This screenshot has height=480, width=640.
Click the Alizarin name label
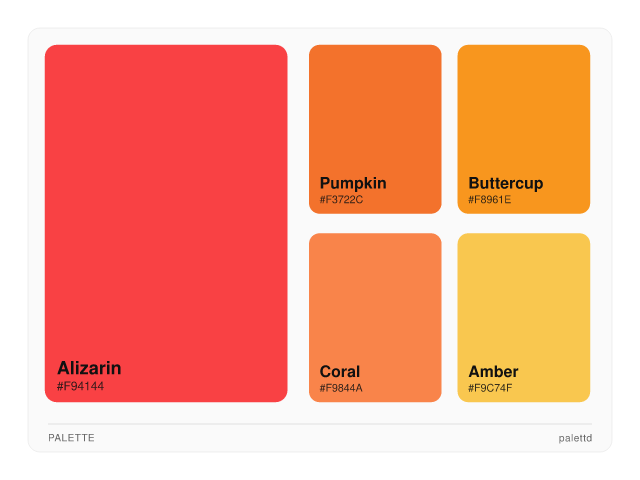89,368
